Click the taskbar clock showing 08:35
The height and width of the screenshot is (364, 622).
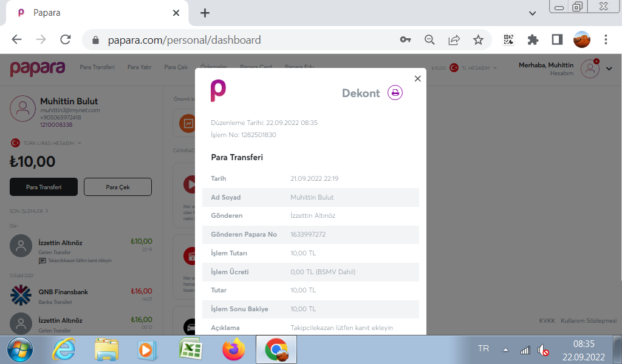coord(584,344)
